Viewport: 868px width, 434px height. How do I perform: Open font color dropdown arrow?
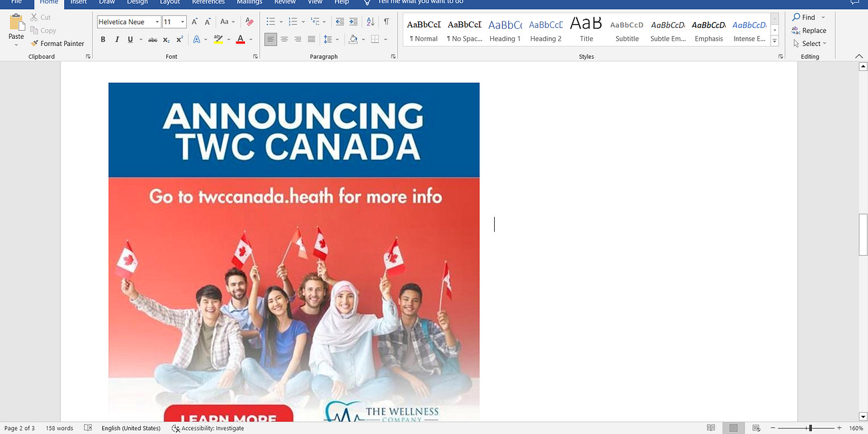click(x=250, y=39)
